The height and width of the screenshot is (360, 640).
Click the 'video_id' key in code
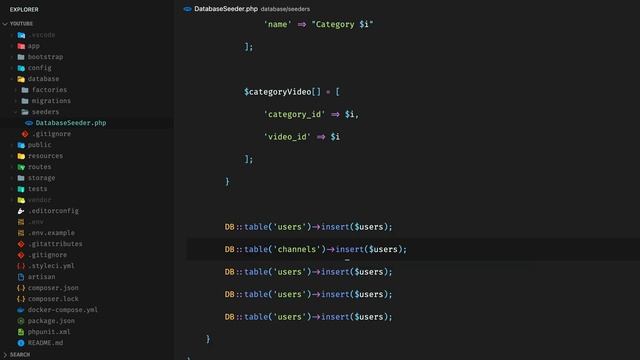coord(287,137)
